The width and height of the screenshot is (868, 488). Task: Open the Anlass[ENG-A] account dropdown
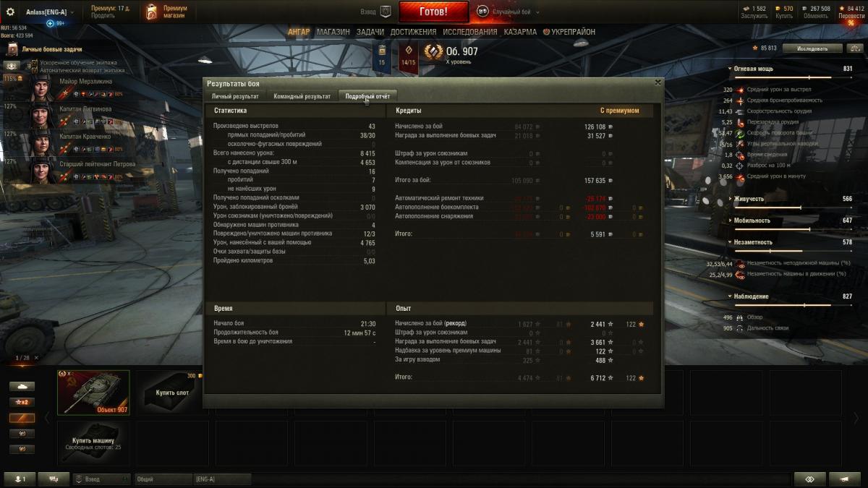(x=51, y=12)
